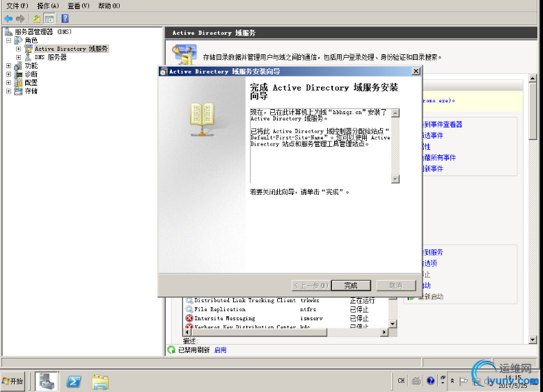Expand the 存储 node
Viewport: 543px width, 392px height.
click(8, 91)
